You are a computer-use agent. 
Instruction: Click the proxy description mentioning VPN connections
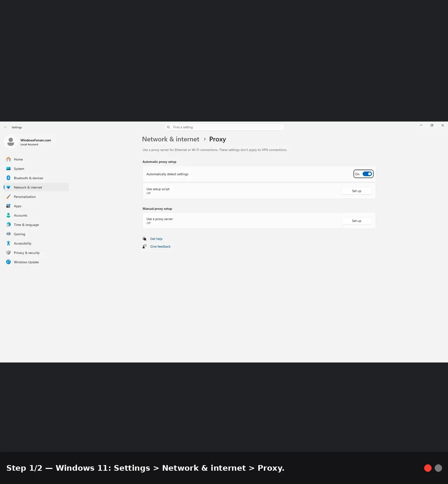pos(215,150)
